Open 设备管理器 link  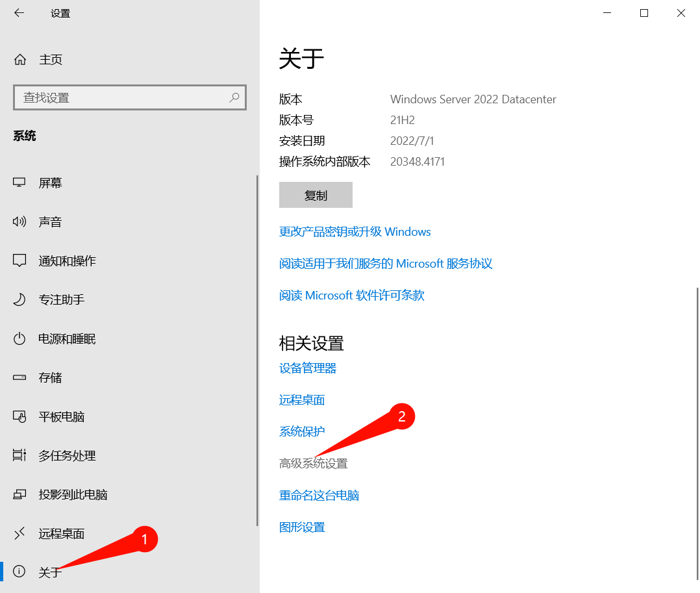(308, 368)
